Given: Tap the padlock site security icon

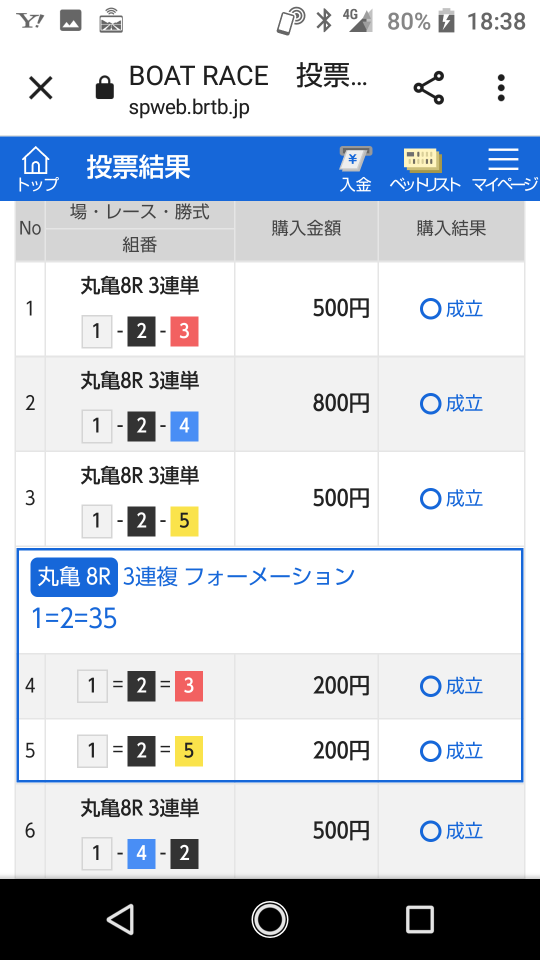Looking at the screenshot, I should pyautogui.click(x=105, y=88).
